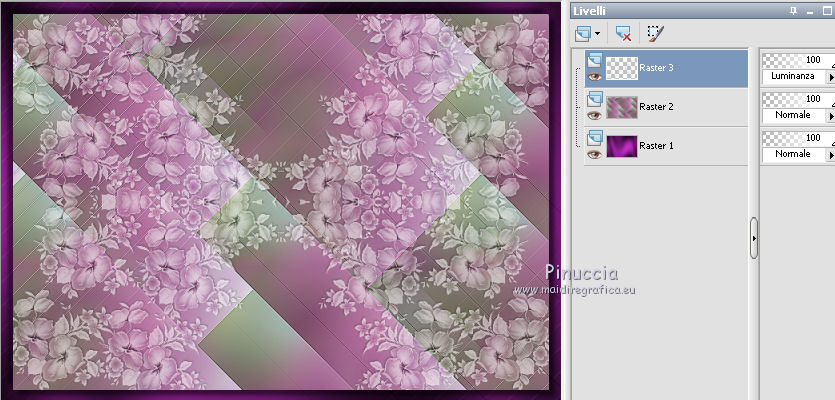Pin the Livelli panel with the pushpin
The height and width of the screenshot is (400, 835).
[793, 11]
